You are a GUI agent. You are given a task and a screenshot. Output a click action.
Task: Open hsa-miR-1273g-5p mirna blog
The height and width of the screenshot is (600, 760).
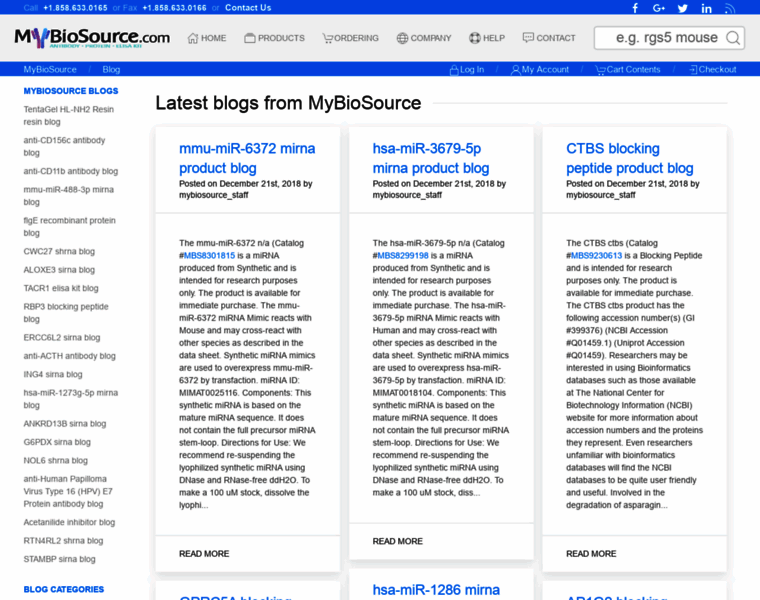[x=71, y=399]
